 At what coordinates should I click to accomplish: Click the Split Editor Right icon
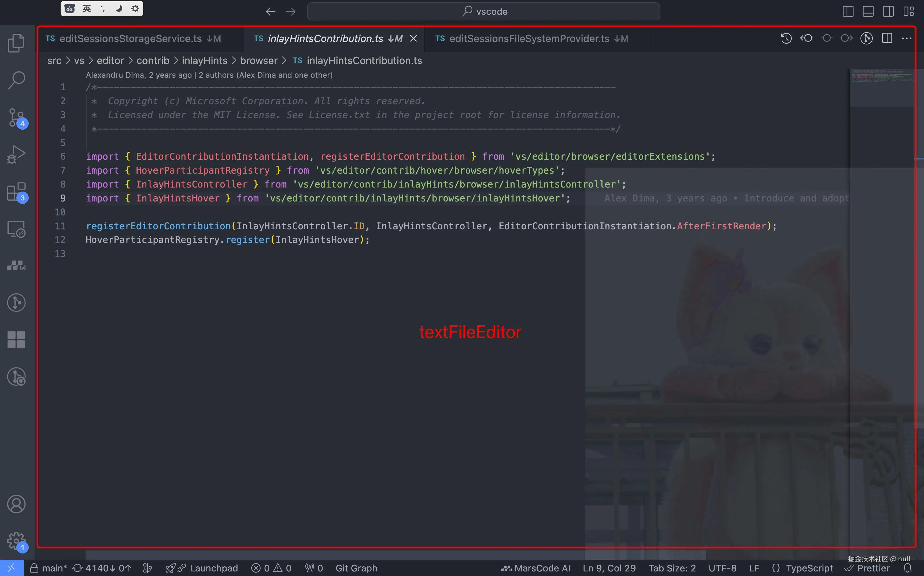pyautogui.click(x=887, y=39)
